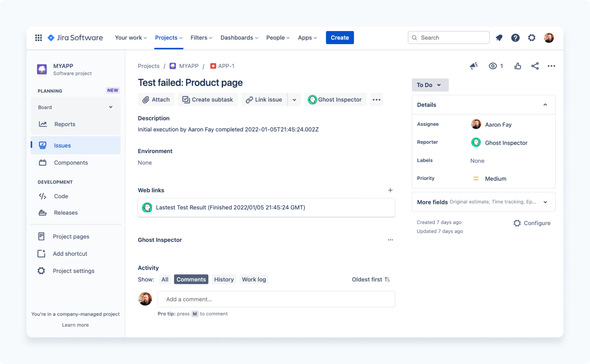Click the share icon on the issue
The height and width of the screenshot is (364, 590).
tap(535, 66)
